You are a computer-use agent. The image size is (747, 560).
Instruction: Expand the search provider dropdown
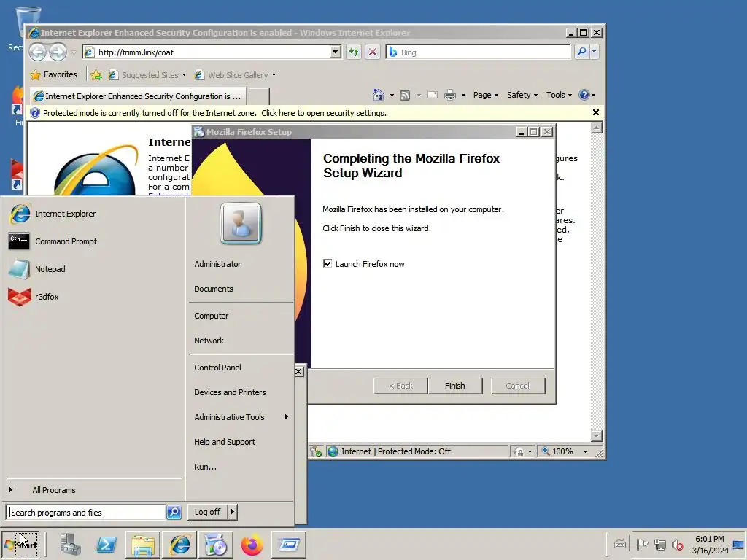click(594, 52)
